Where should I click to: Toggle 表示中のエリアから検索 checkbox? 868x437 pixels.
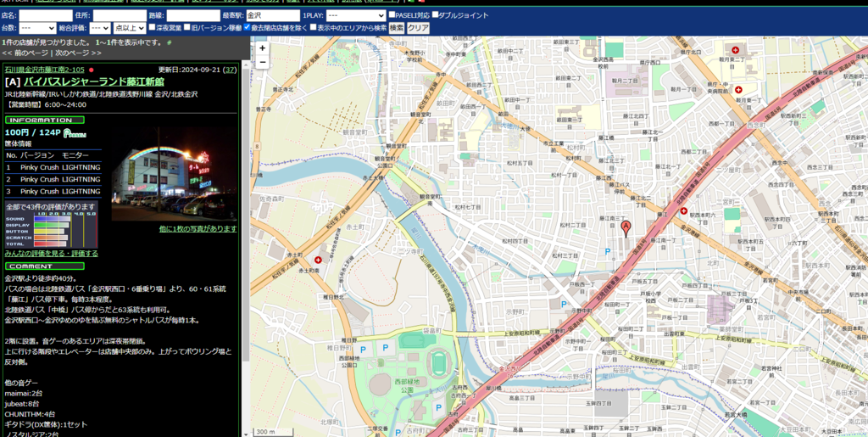coord(314,26)
